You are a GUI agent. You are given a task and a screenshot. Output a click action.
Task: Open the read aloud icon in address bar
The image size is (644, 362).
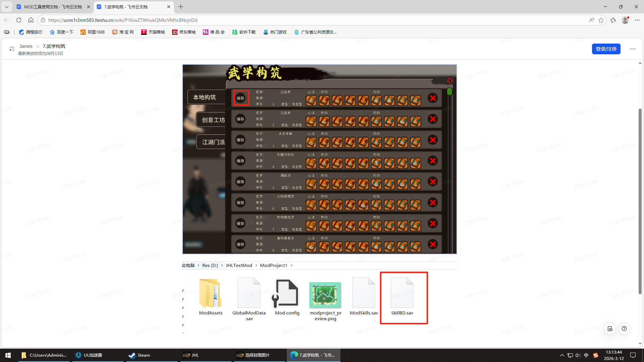pos(592,20)
